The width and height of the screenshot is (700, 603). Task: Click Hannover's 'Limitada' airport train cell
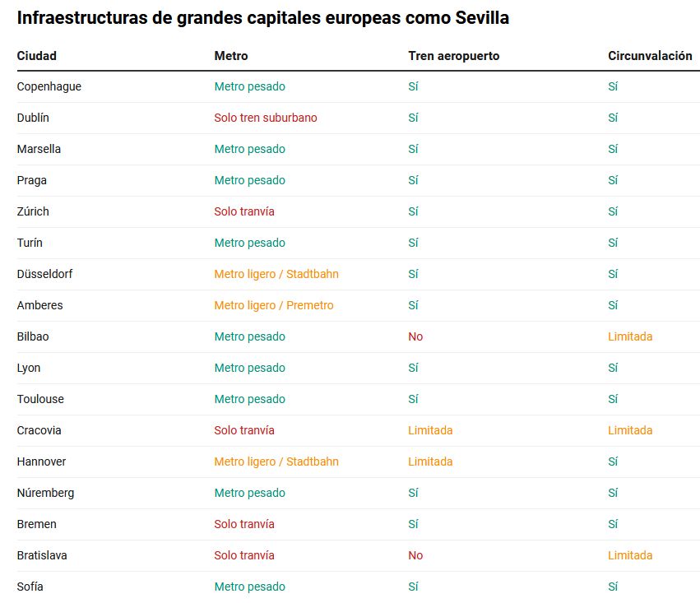(x=430, y=462)
